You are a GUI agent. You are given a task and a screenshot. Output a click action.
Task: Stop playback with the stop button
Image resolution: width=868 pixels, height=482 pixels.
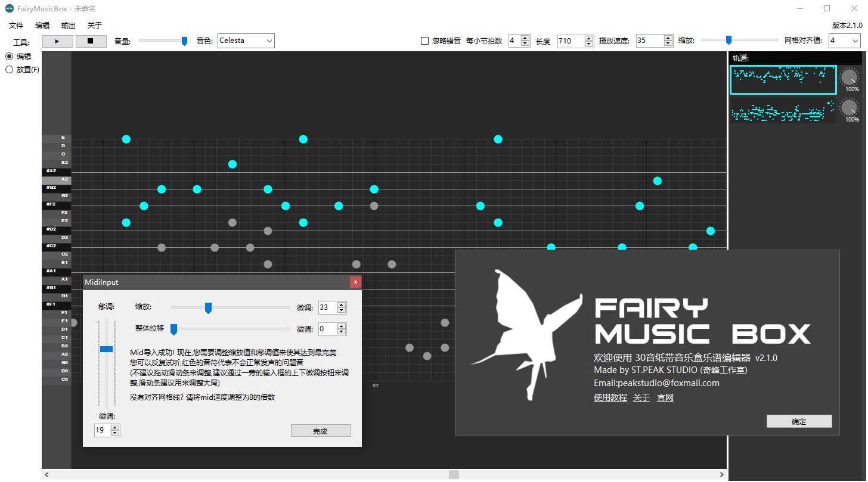coord(91,41)
